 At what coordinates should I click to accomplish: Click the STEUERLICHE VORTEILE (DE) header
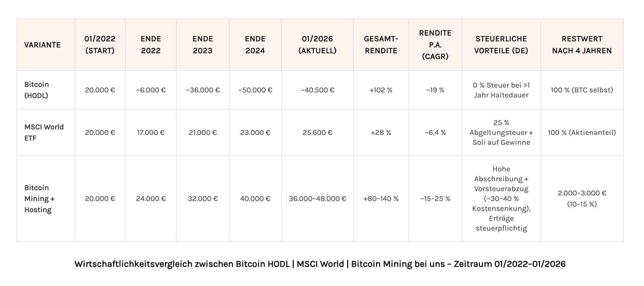pos(501,45)
